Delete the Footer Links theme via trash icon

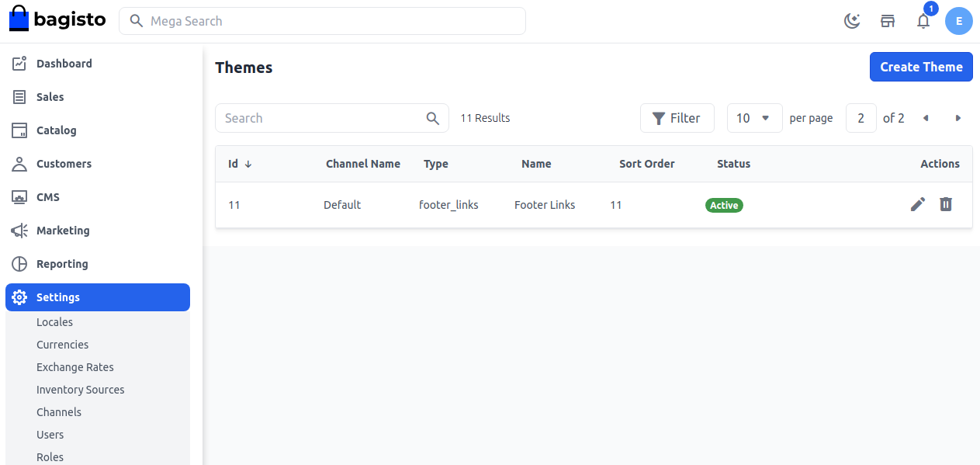click(x=945, y=204)
